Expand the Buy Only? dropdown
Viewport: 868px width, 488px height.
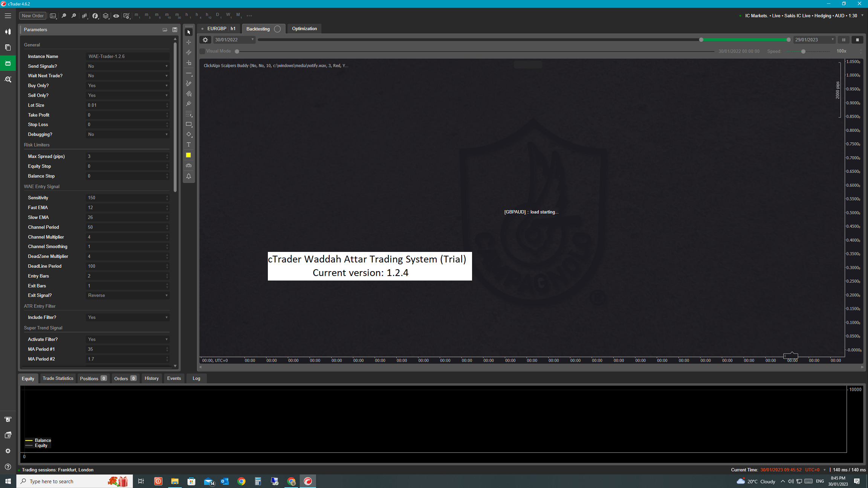pos(127,85)
